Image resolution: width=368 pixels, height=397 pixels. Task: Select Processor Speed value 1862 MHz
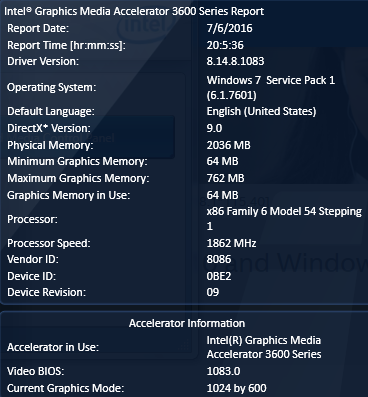pos(231,243)
